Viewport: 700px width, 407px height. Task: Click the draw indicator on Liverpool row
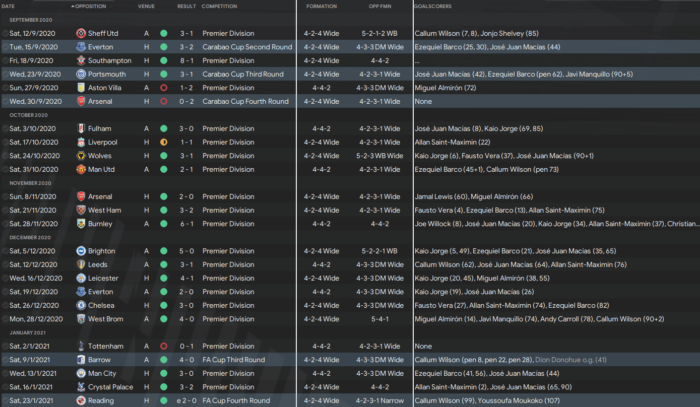164,142
